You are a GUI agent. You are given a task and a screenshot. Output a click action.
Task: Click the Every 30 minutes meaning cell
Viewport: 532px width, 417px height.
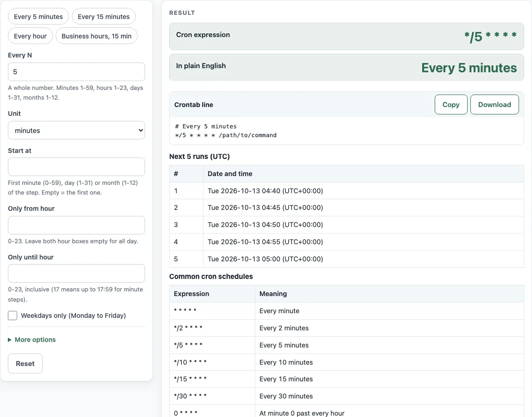(389, 396)
